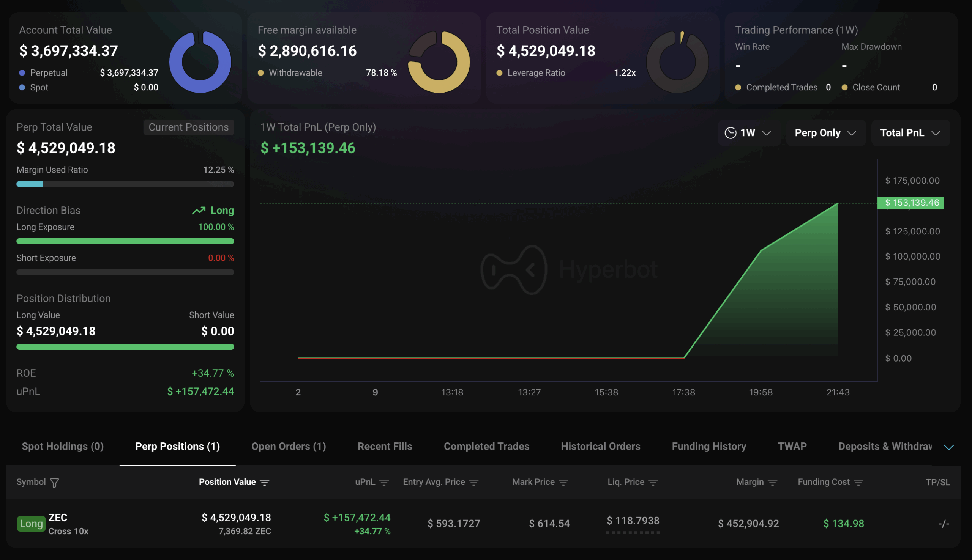972x560 pixels.
Task: Expand the tabs overflow chevron
Action: [x=948, y=447]
